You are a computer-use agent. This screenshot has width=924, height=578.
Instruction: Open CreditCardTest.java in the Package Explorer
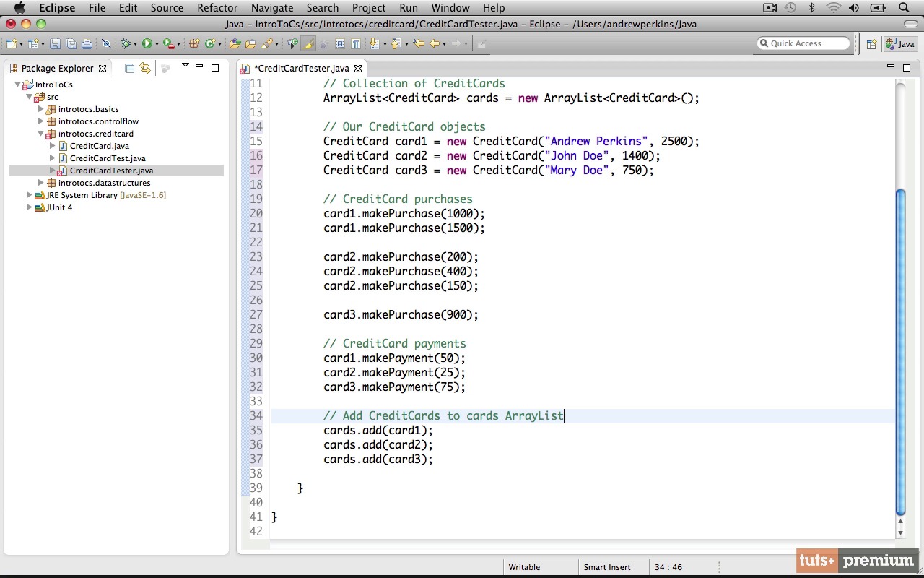pos(108,158)
